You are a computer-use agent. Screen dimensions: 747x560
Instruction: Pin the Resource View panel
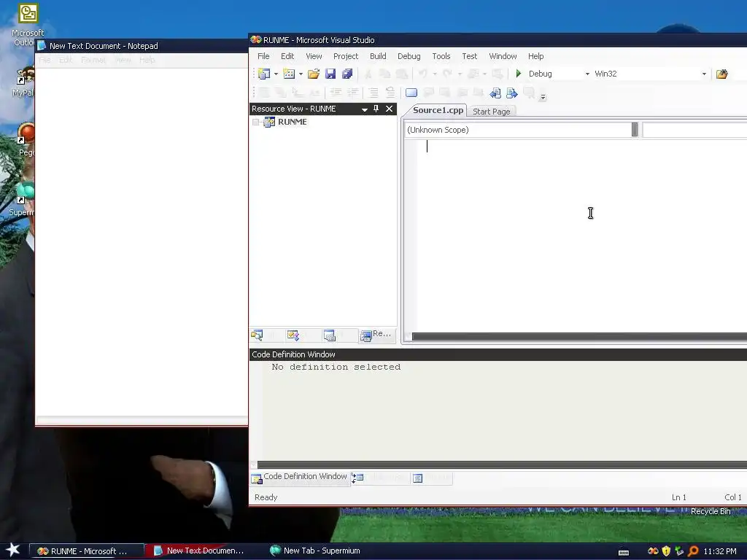click(376, 109)
